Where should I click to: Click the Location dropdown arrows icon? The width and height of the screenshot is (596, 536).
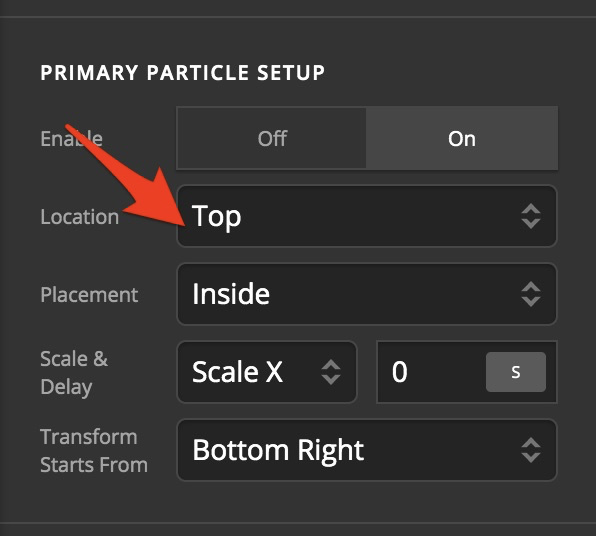pos(531,216)
